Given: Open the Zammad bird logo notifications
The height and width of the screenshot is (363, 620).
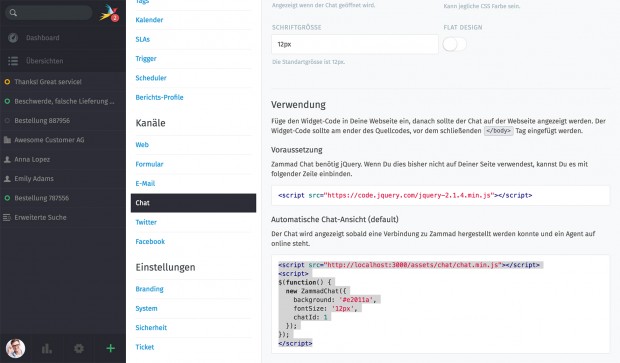Looking at the screenshot, I should click(x=109, y=13).
